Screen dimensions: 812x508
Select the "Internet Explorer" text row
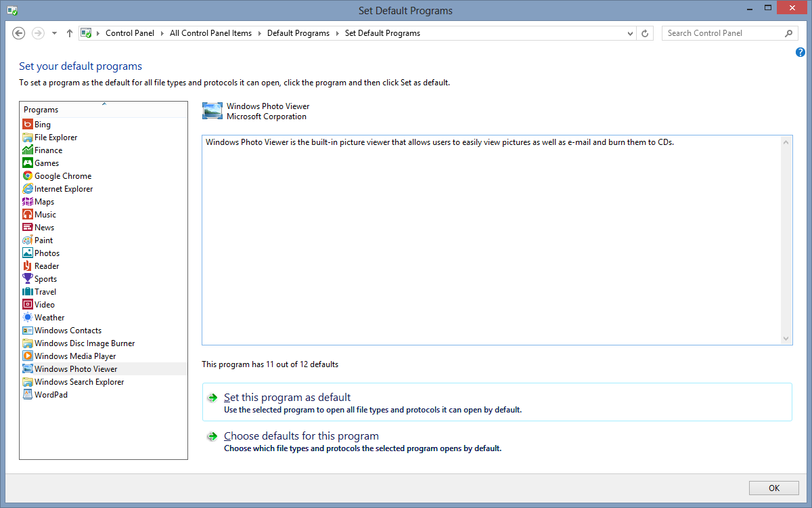point(64,189)
